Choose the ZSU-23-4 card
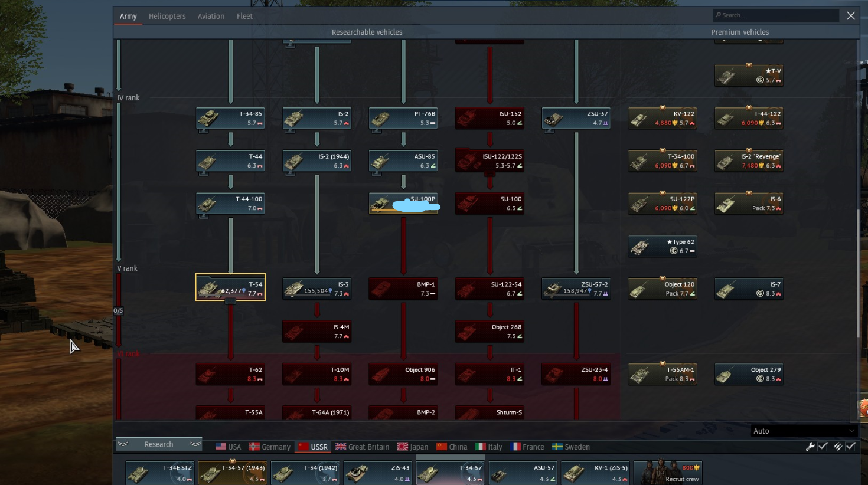The height and width of the screenshot is (485, 868). 576,374
